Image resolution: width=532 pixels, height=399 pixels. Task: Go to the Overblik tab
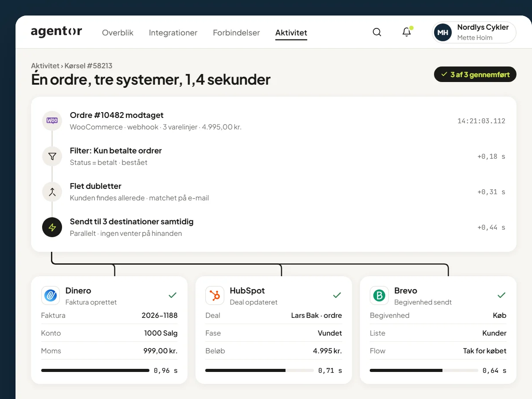click(x=117, y=33)
